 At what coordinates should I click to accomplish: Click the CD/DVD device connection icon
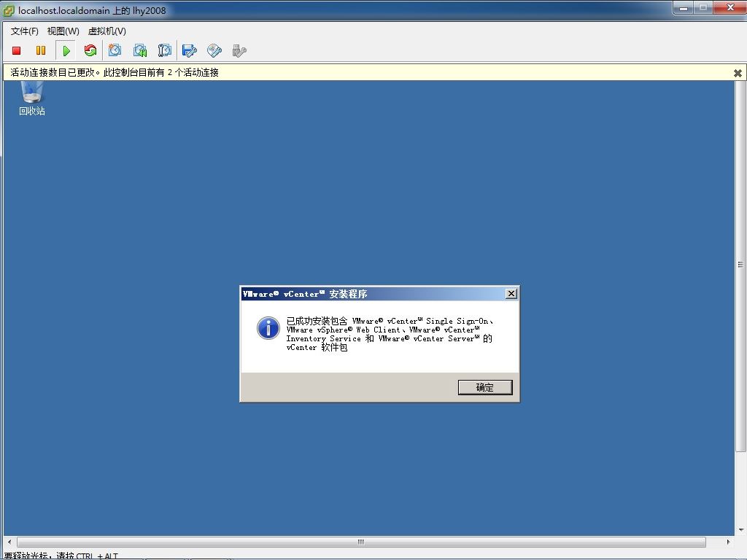point(214,50)
